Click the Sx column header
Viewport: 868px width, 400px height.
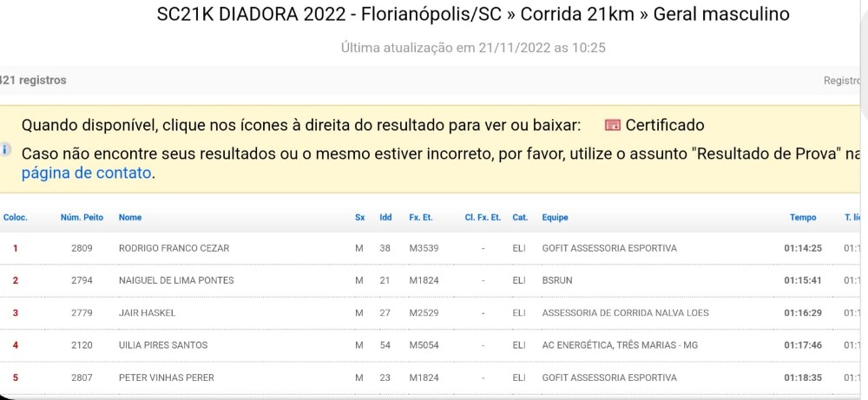point(360,218)
